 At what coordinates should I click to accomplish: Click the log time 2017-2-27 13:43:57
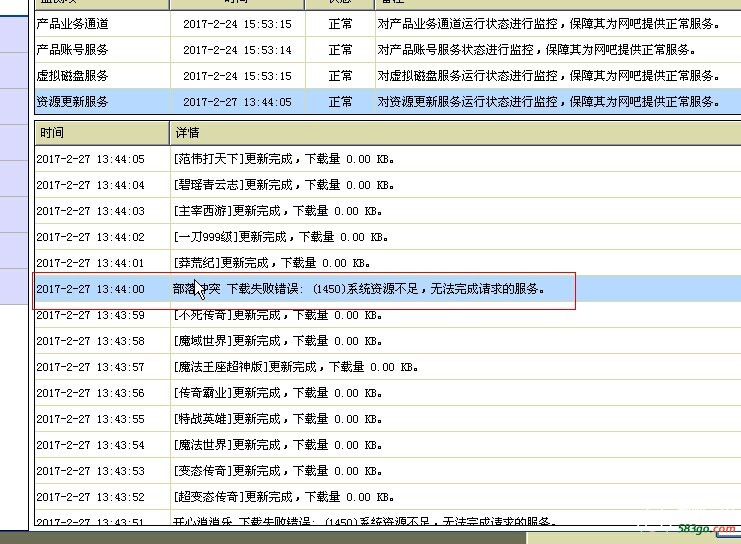[x=90, y=367]
